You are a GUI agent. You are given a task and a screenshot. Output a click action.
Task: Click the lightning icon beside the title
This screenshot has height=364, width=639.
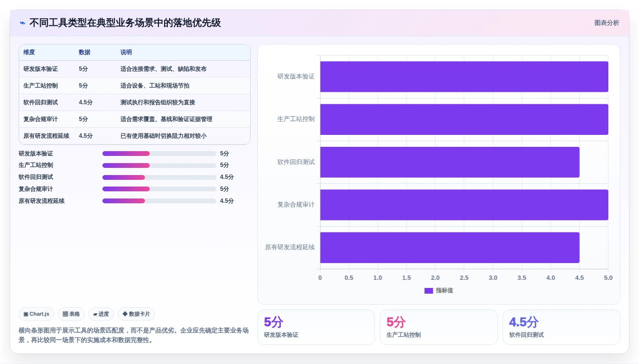[22, 23]
